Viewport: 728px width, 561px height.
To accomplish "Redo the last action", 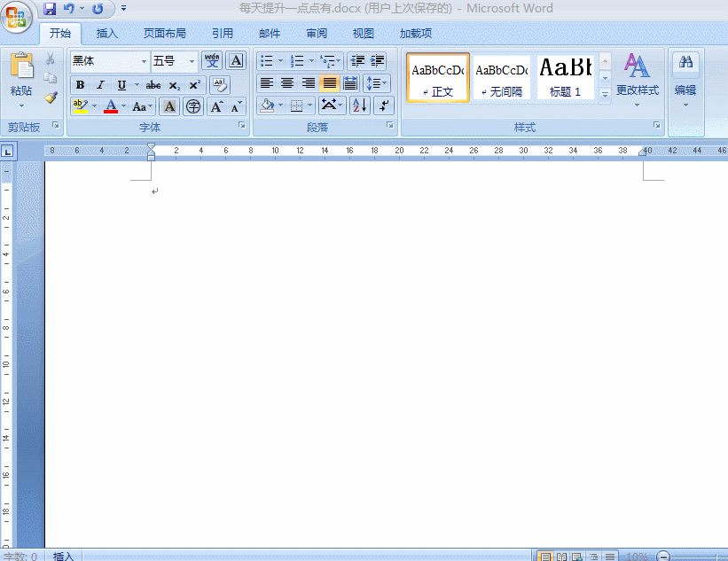I will [x=98, y=8].
